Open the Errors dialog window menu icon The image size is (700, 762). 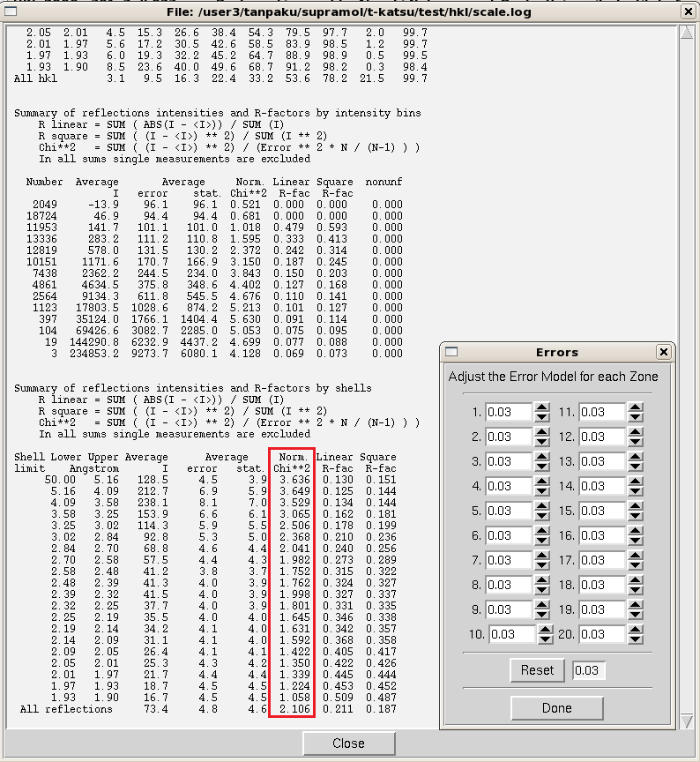tap(452, 352)
